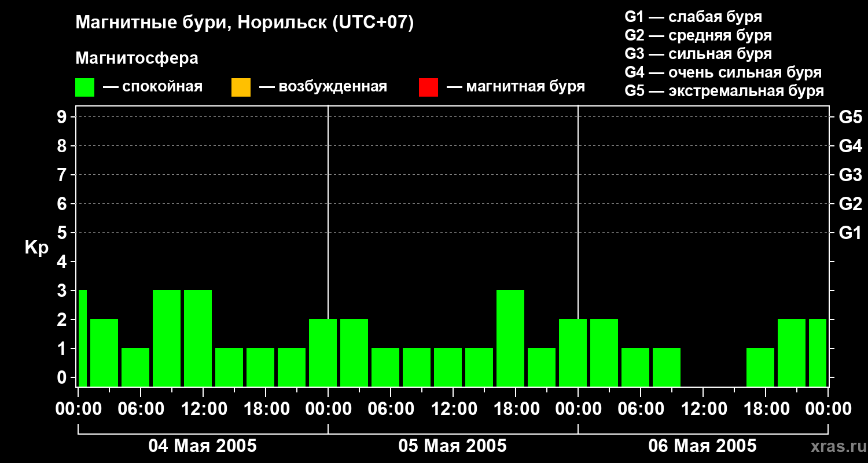
Task: Click the 'G1' right-axis storm level label
Action: [x=850, y=233]
